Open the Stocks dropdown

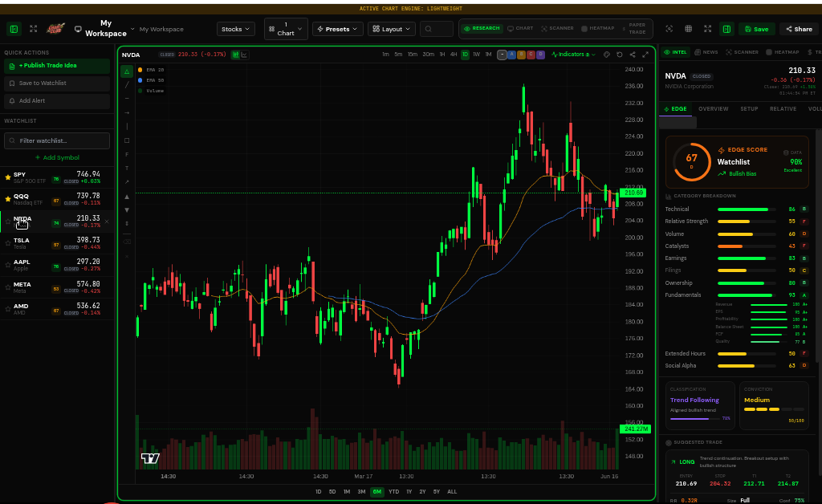(x=236, y=30)
